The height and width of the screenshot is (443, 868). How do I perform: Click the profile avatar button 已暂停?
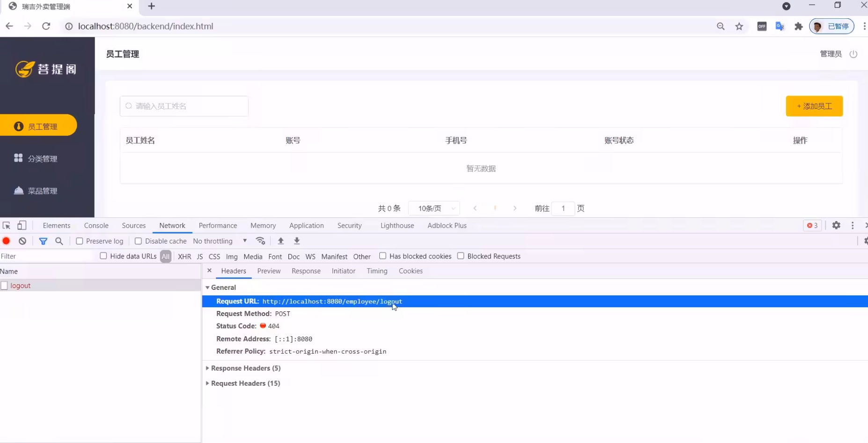pos(832,26)
